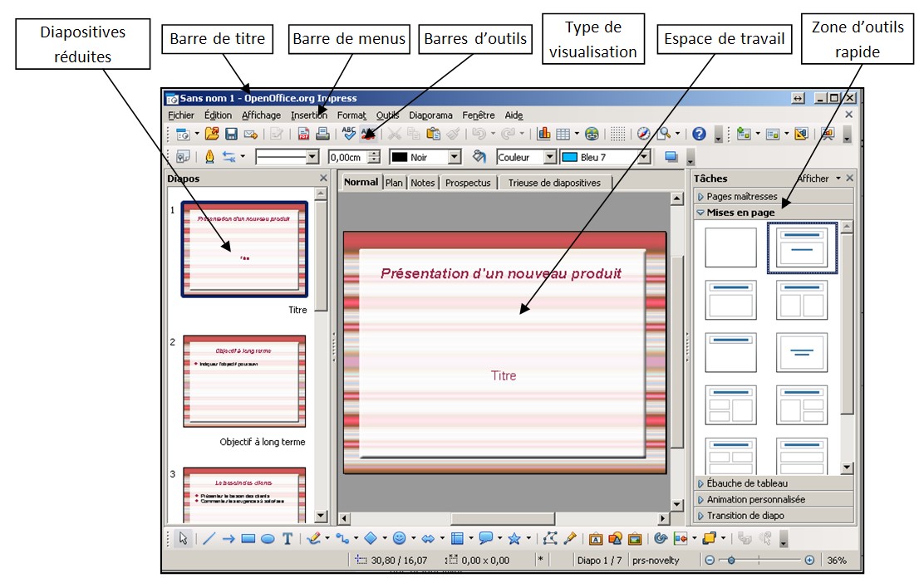This screenshot has width=924, height=583.
Task: Click the Save floppy disk icon
Action: pyautogui.click(x=231, y=134)
